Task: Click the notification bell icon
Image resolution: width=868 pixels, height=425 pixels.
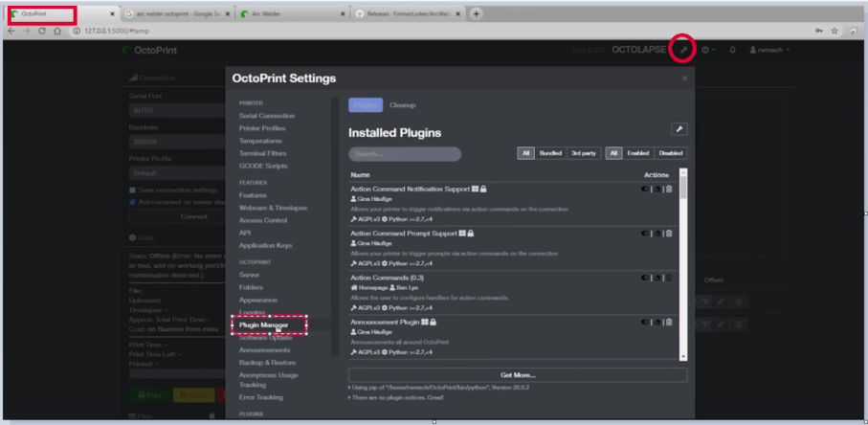Action: (x=732, y=50)
